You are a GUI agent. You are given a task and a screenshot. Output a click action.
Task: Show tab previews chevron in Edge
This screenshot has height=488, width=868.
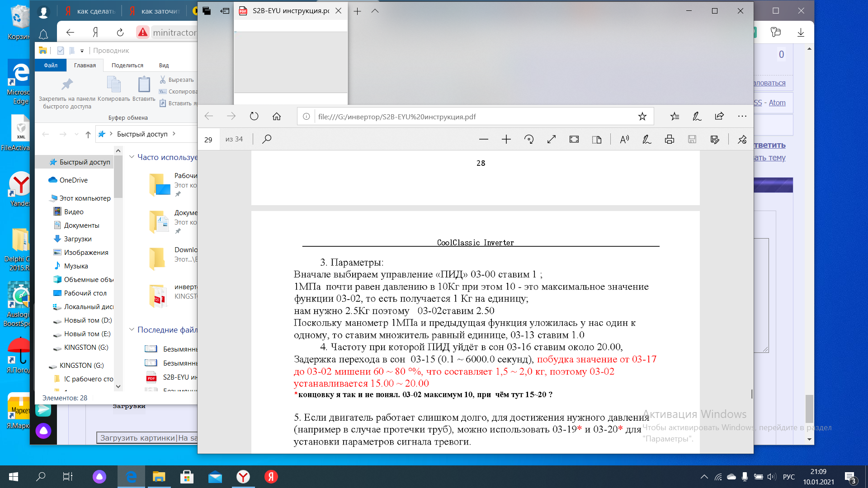click(x=375, y=11)
